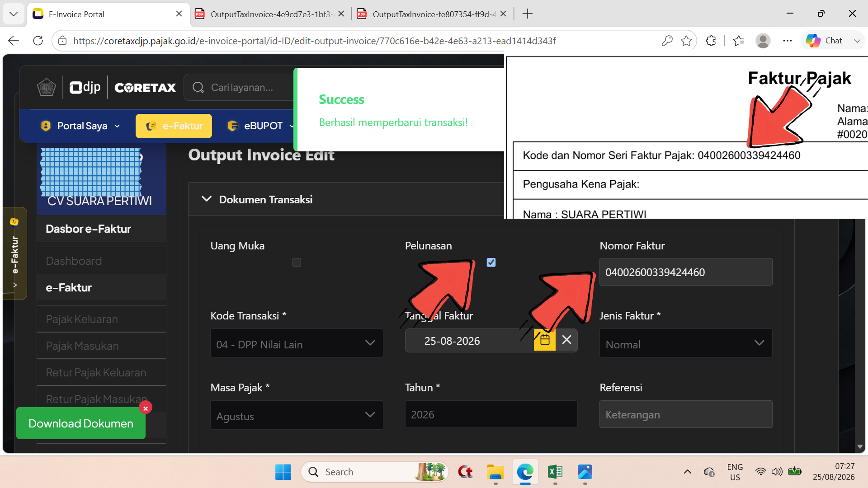Open the red C app on taskbar
The height and width of the screenshot is (488, 868).
465,472
